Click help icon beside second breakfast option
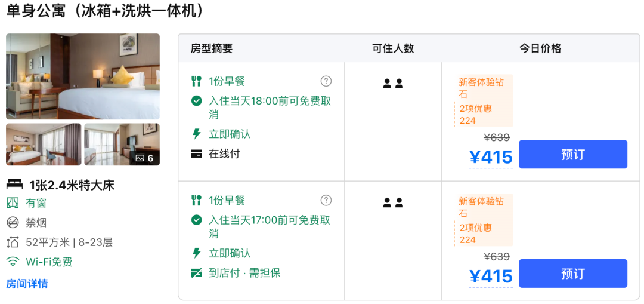This screenshot has height=304, width=644. pyautogui.click(x=326, y=200)
